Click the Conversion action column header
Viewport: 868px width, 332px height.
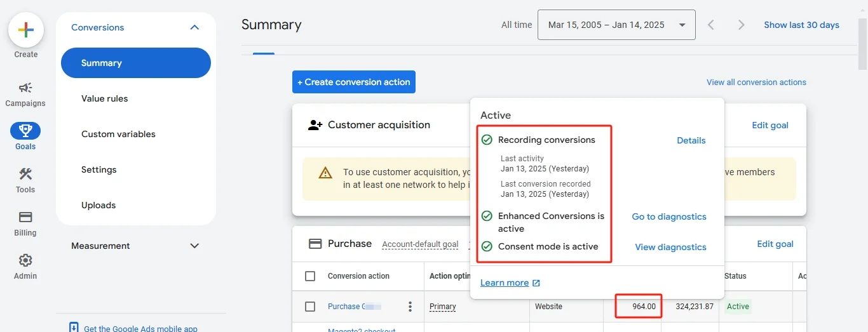coord(358,276)
